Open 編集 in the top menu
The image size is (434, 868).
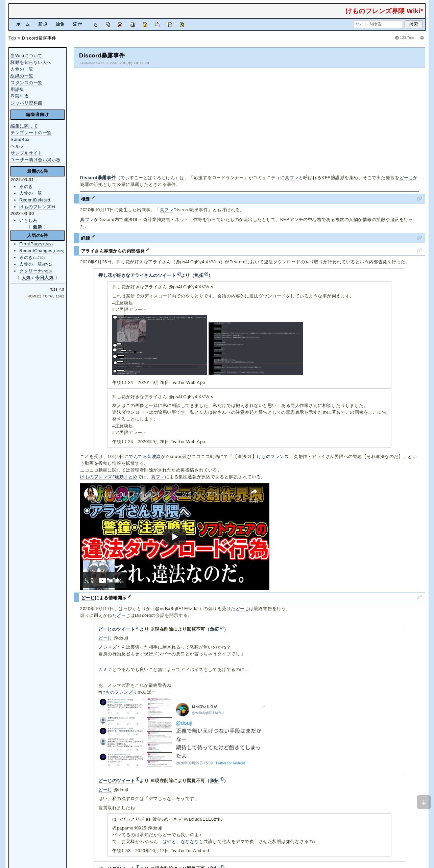[x=60, y=24]
